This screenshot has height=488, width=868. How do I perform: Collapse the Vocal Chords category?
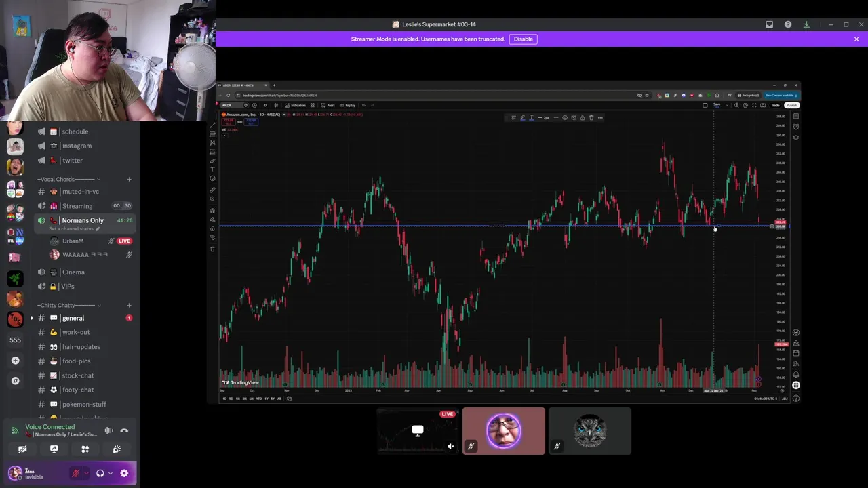[x=68, y=179]
